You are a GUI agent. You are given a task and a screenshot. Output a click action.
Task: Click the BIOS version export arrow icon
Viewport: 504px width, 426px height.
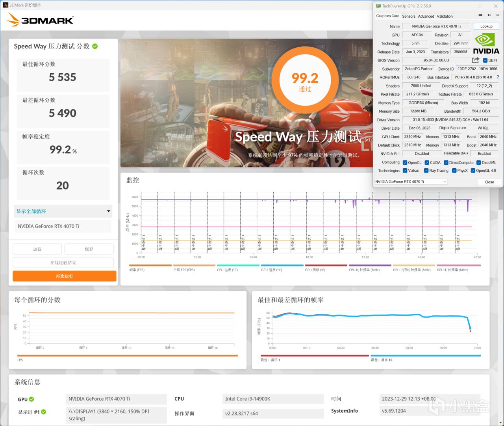475,60
